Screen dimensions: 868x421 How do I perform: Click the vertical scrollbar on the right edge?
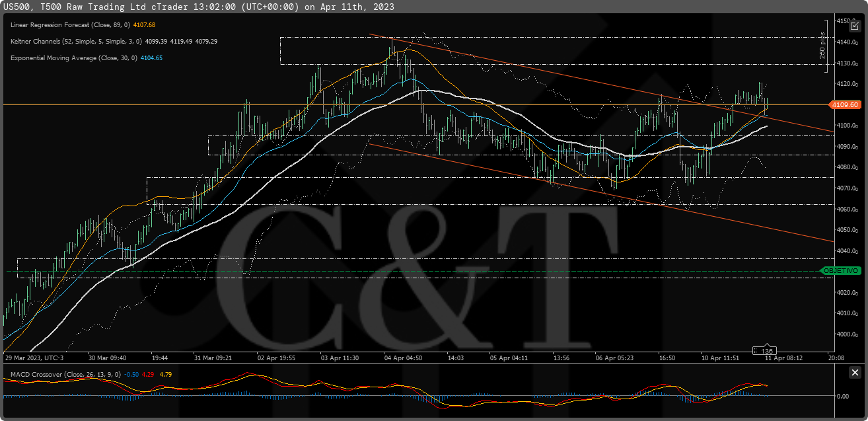pos(864,198)
